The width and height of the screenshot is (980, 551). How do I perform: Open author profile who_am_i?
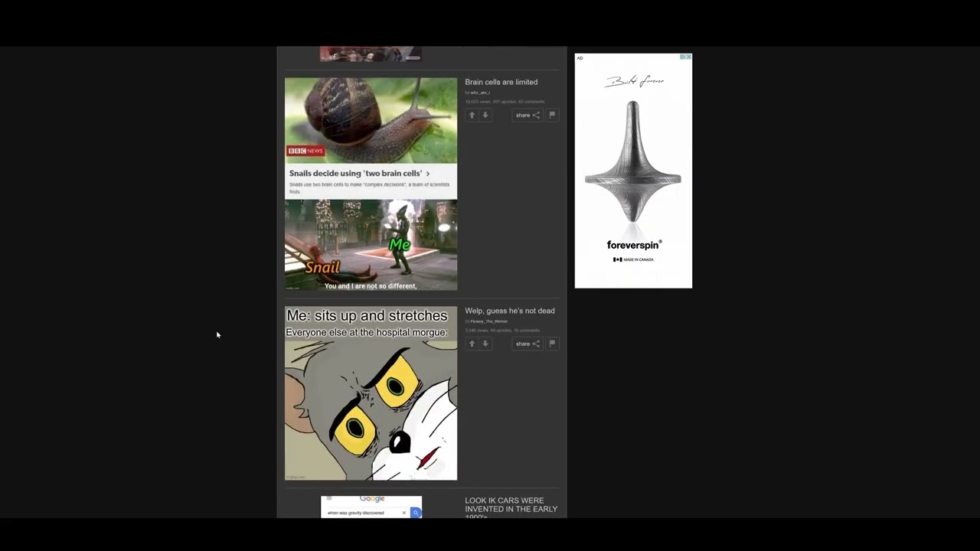click(x=480, y=93)
